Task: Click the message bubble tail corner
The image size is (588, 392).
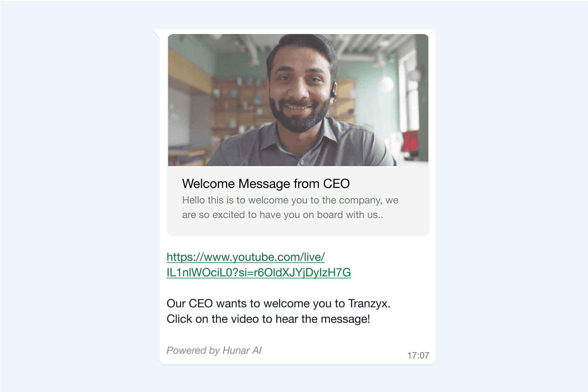Action: pos(156,33)
